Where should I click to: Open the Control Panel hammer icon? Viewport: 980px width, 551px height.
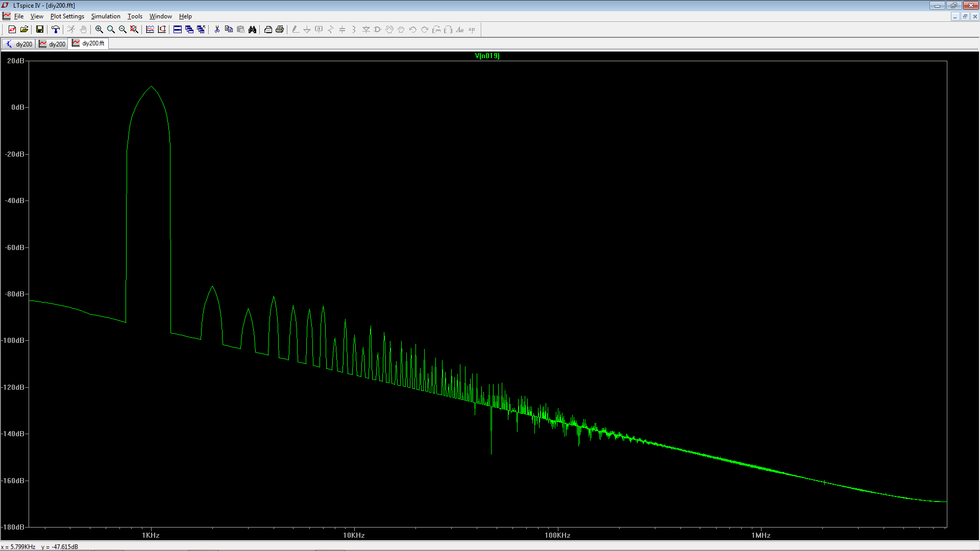56,30
